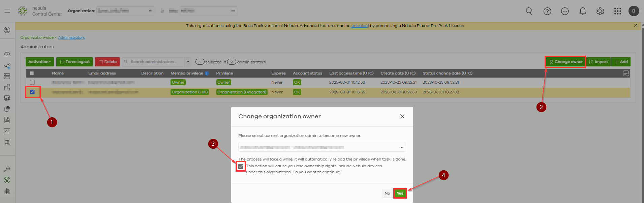The width and height of the screenshot is (644, 203).
Task: Open the apps grid launcher
Action: 617,11
